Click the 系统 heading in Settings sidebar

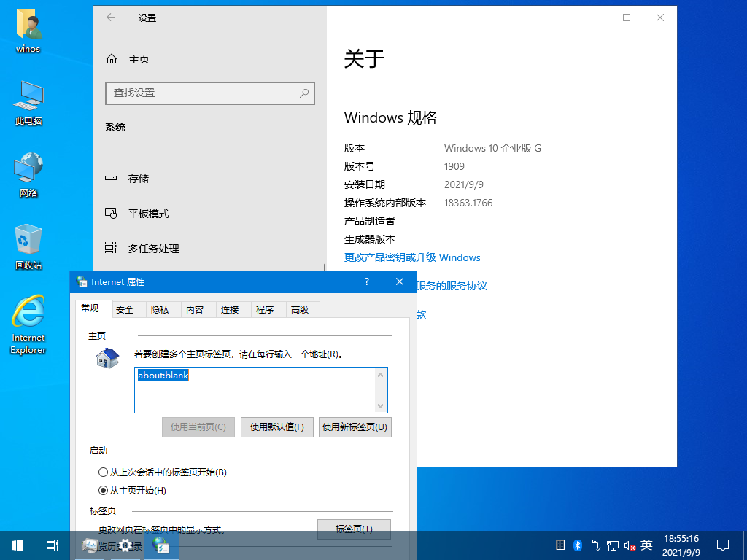(x=115, y=127)
